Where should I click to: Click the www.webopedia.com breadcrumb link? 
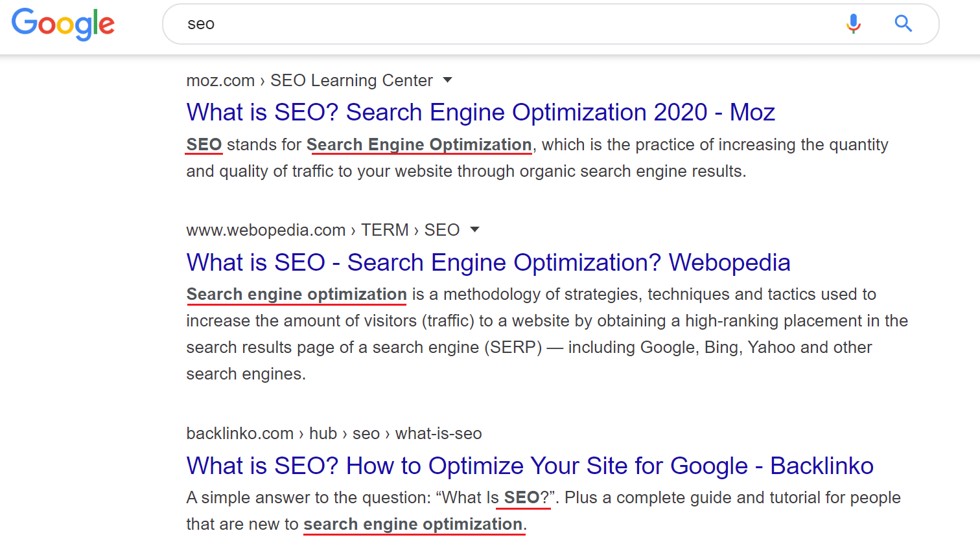[266, 230]
